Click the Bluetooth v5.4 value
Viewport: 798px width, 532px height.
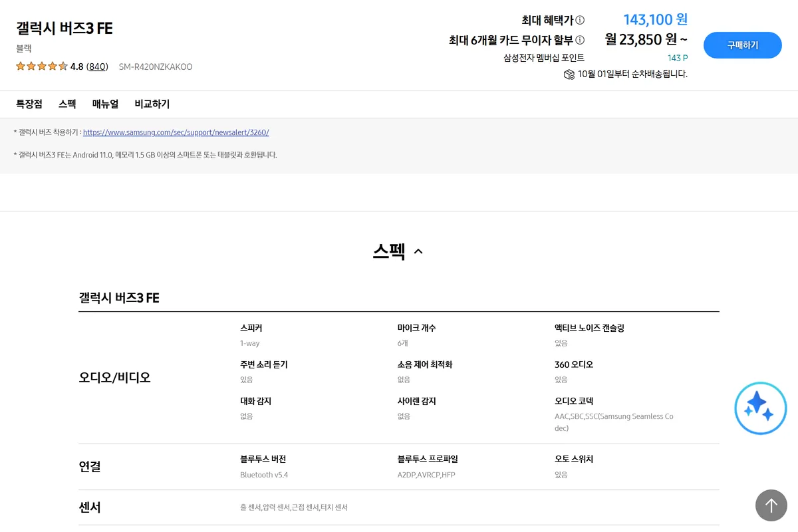pyautogui.click(x=264, y=475)
